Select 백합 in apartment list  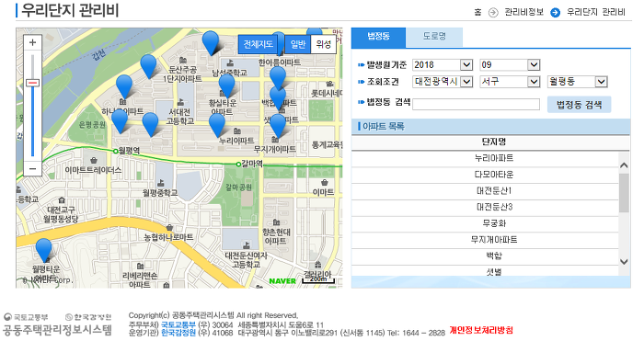click(486, 256)
